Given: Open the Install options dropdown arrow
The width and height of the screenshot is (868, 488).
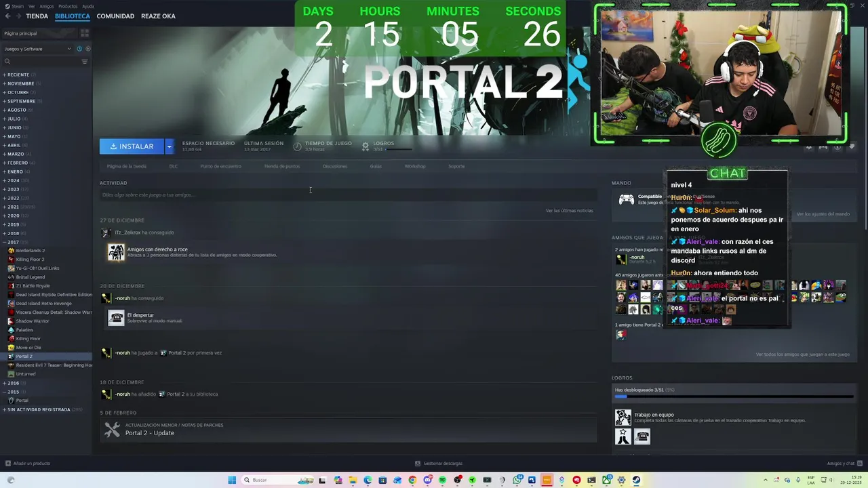Looking at the screenshot, I should click(169, 146).
